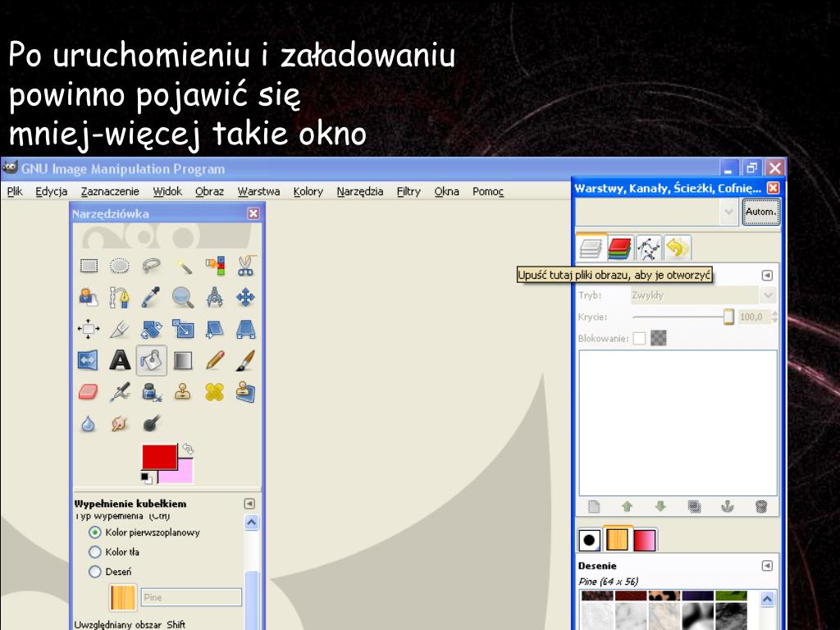Screen dimensions: 840x630
Task: Switch to the Layers tab
Action: pos(591,249)
